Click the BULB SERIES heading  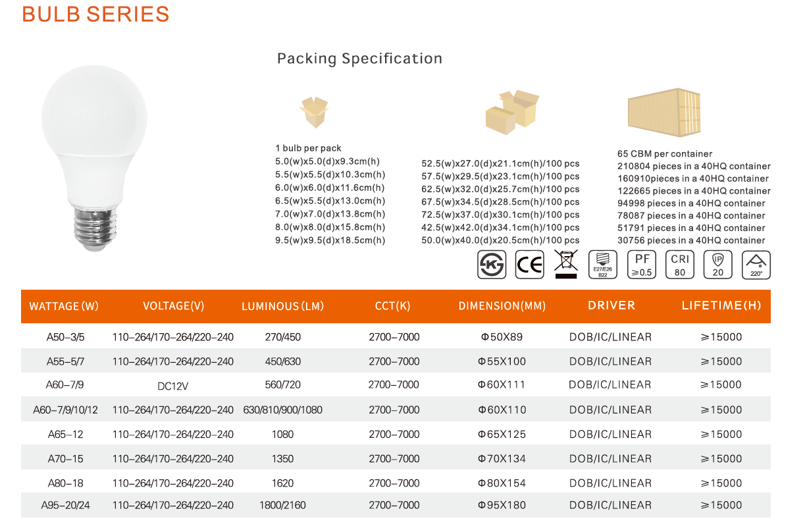95,14
